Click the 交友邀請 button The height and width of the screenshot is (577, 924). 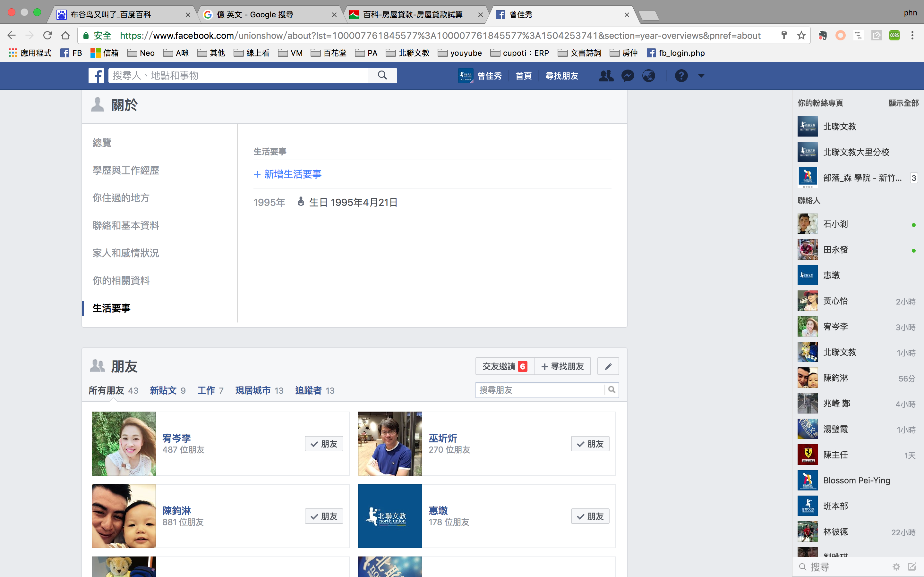pos(504,366)
